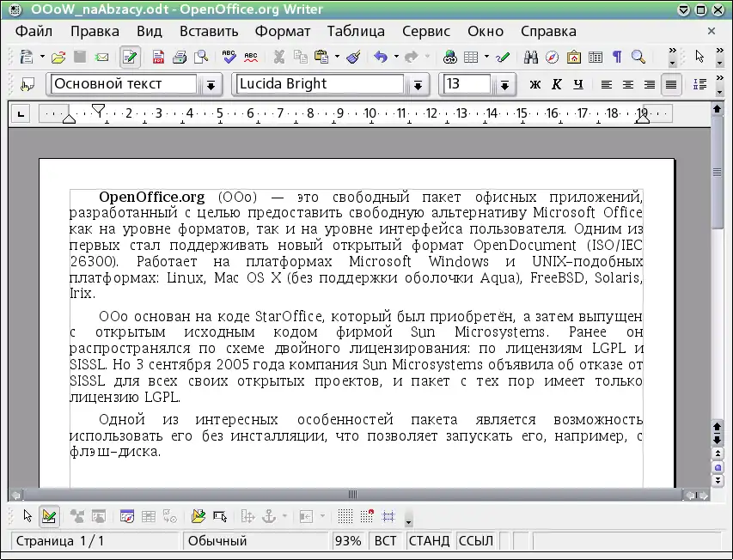Run the spellcheck ABC icon
The width and height of the screenshot is (733, 560).
tap(229, 58)
